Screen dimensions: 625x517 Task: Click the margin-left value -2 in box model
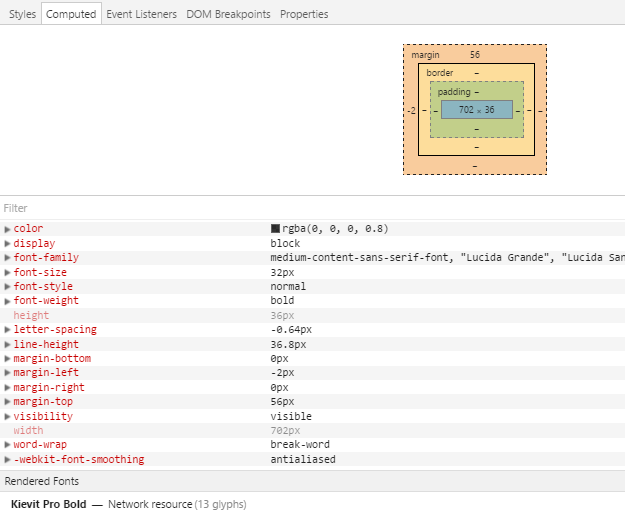coord(412,110)
